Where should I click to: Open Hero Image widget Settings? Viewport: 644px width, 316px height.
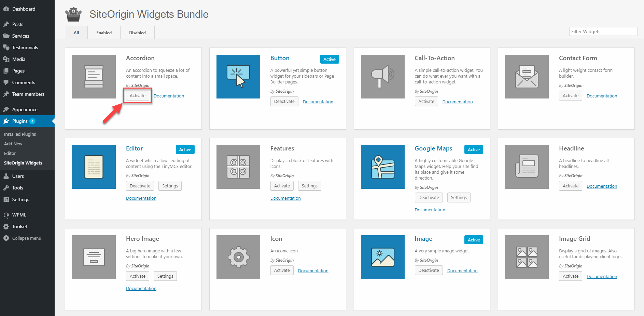click(165, 276)
